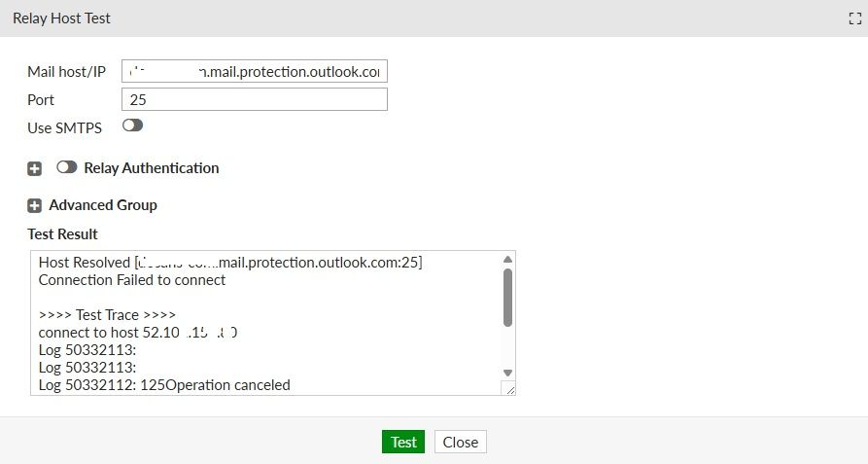Screen dimensions: 868x464
Task: Click the Mail host/IP input field
Action: 255,71
